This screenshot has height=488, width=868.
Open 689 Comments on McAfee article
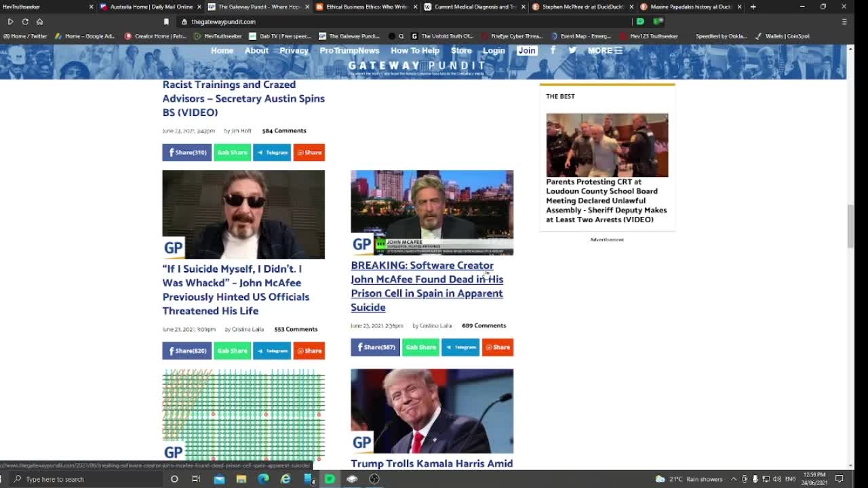tap(484, 325)
